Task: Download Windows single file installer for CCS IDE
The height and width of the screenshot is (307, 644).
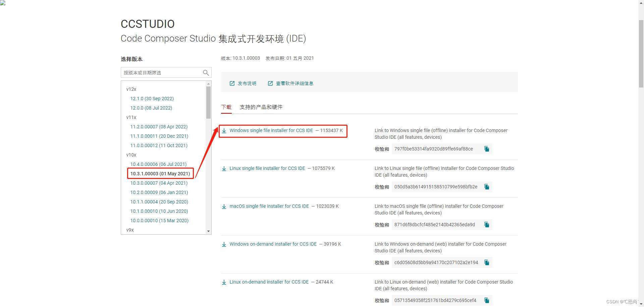Action: 271,131
